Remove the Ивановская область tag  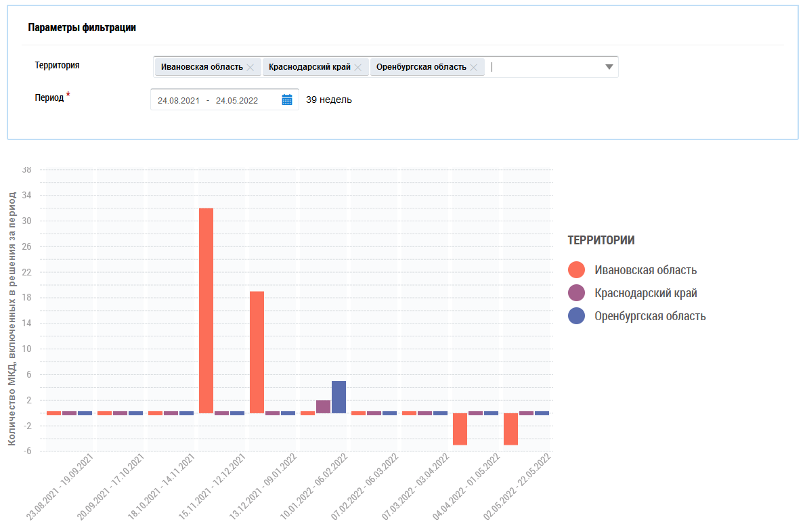[251, 67]
